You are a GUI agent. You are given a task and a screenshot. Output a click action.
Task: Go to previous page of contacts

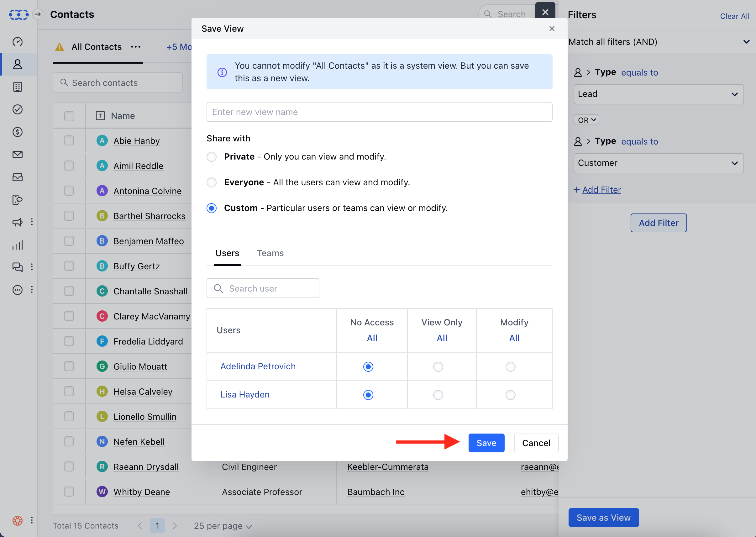pyautogui.click(x=140, y=525)
